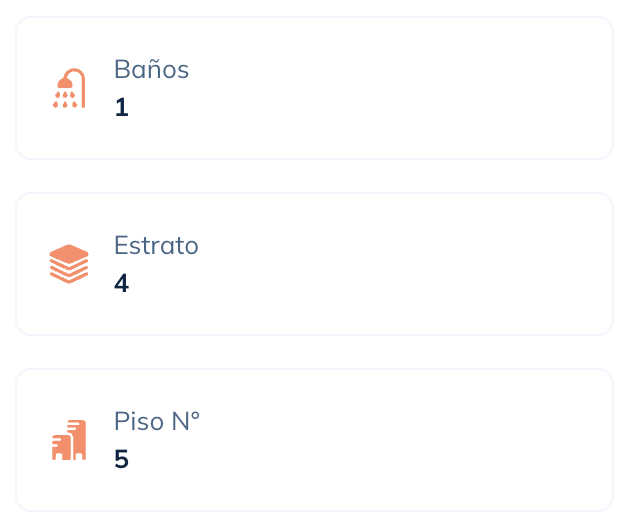Tap the orange apartment towers icon
630x524 pixels.
[x=69, y=440]
